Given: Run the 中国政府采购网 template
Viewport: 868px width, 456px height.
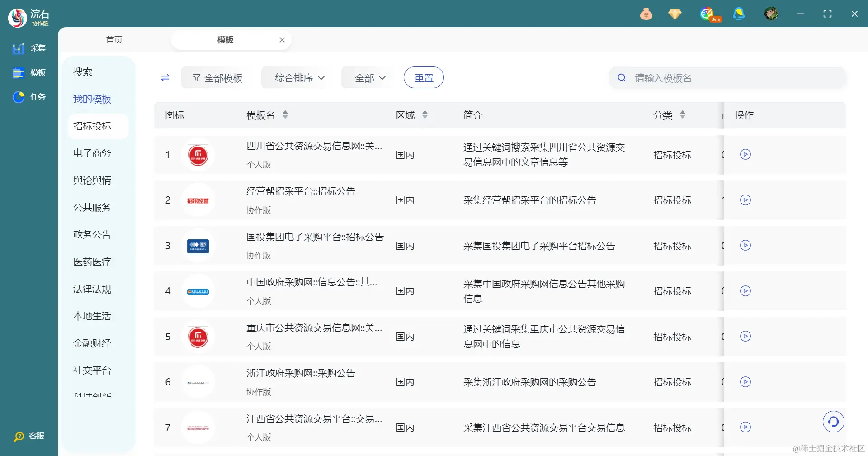Looking at the screenshot, I should [x=745, y=291].
